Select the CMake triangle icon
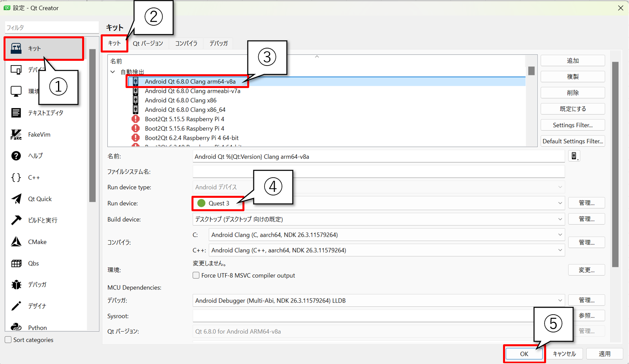Image resolution: width=629 pixels, height=364 pixels. tap(16, 242)
